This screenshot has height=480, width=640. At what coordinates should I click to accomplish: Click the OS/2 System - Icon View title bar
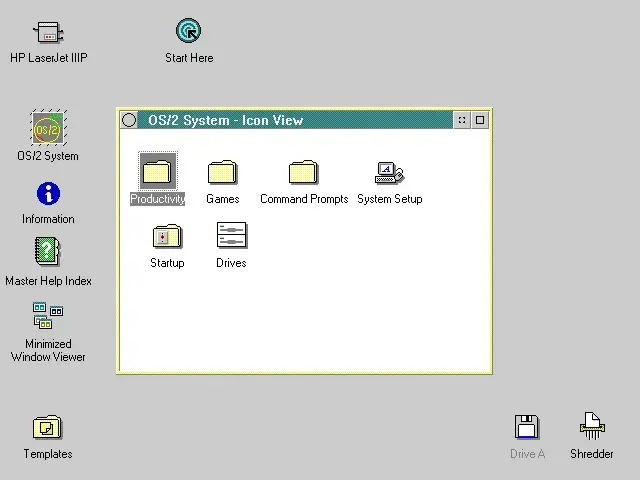coord(295,120)
